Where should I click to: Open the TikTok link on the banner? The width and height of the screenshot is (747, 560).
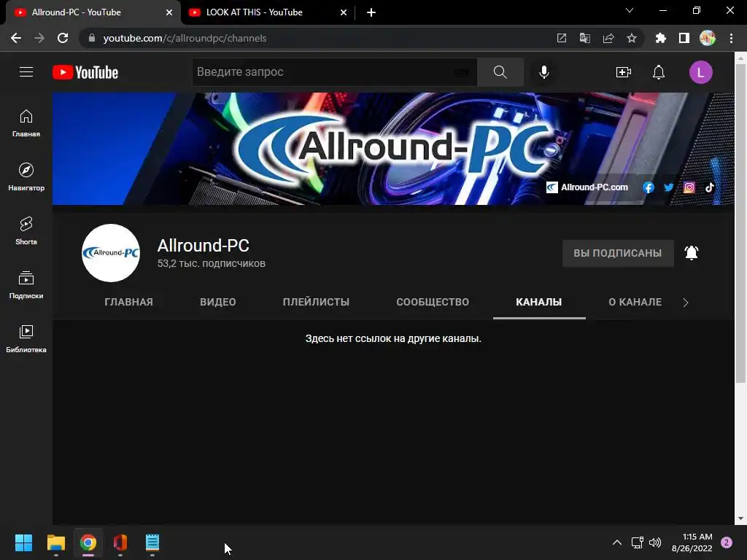pyautogui.click(x=709, y=187)
